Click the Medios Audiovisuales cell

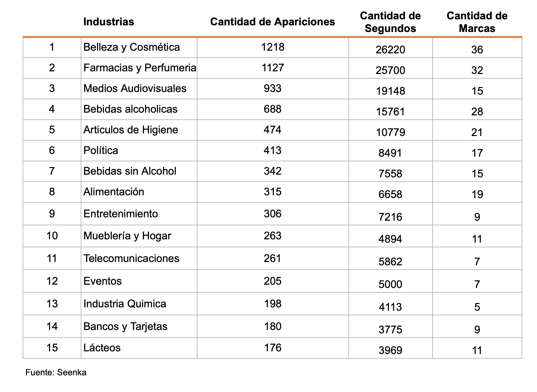(x=135, y=89)
